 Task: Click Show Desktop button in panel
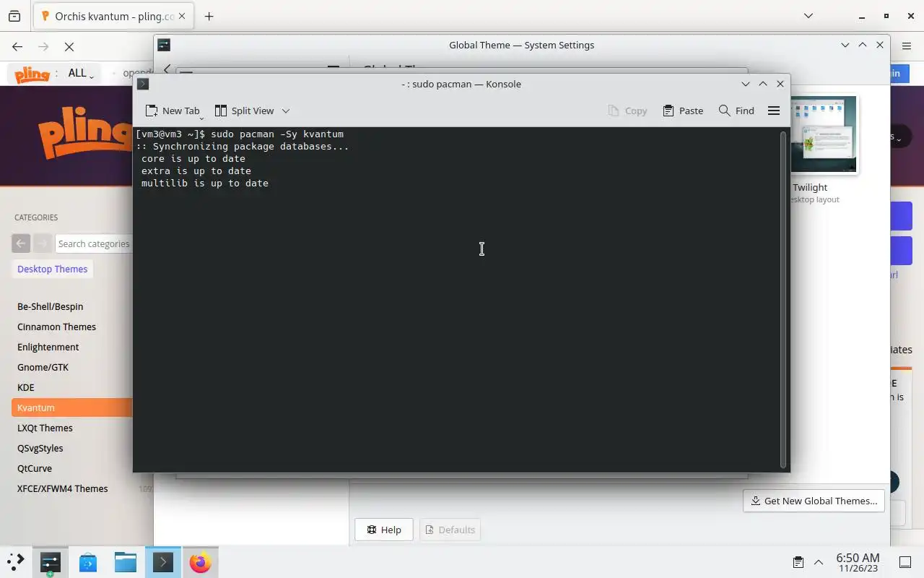(x=905, y=562)
